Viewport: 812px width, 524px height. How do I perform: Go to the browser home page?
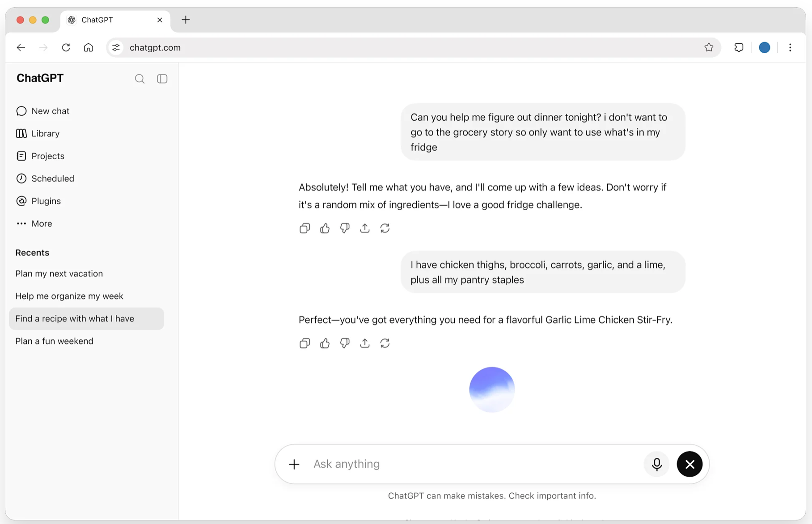(x=89, y=47)
